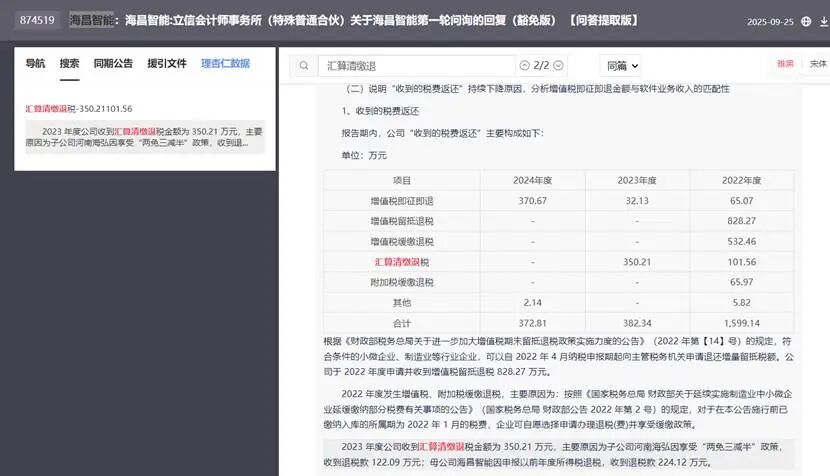This screenshot has height=476, width=830.
Task: Click the 增值税留抵退税 row label
Action: point(402,221)
